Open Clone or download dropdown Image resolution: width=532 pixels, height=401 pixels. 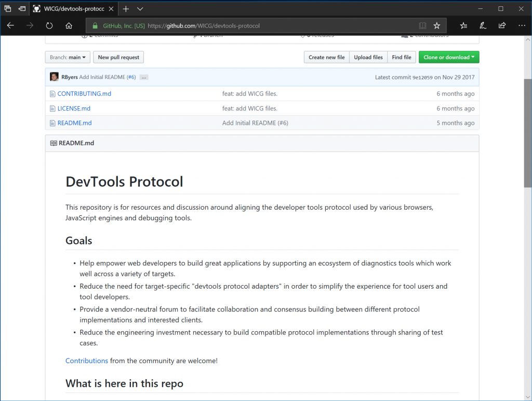coord(449,57)
